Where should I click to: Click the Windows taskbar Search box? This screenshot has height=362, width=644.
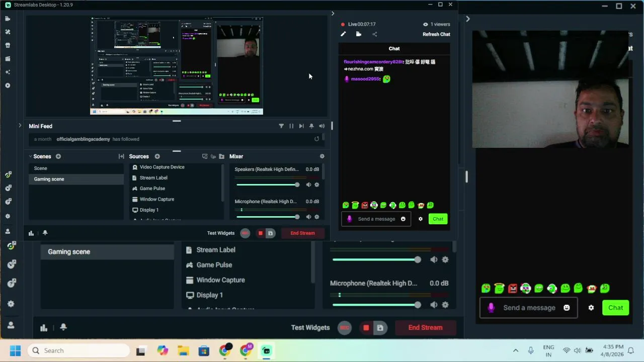[79, 350]
